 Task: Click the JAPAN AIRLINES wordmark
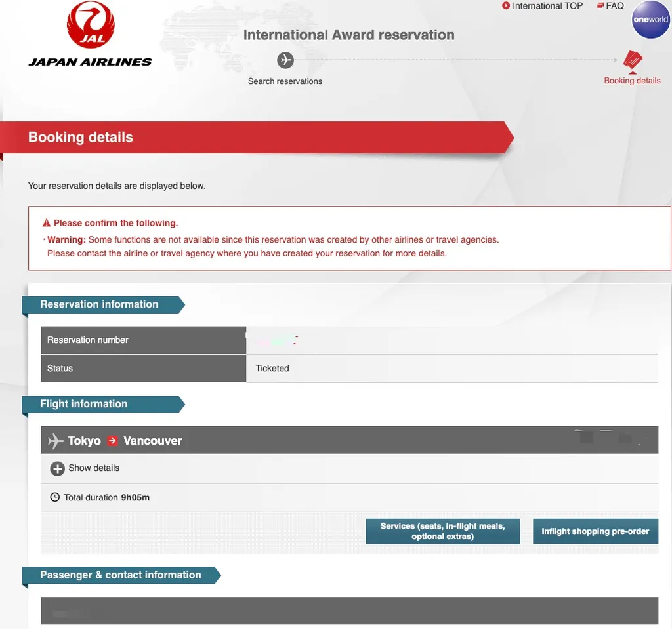tap(90, 62)
